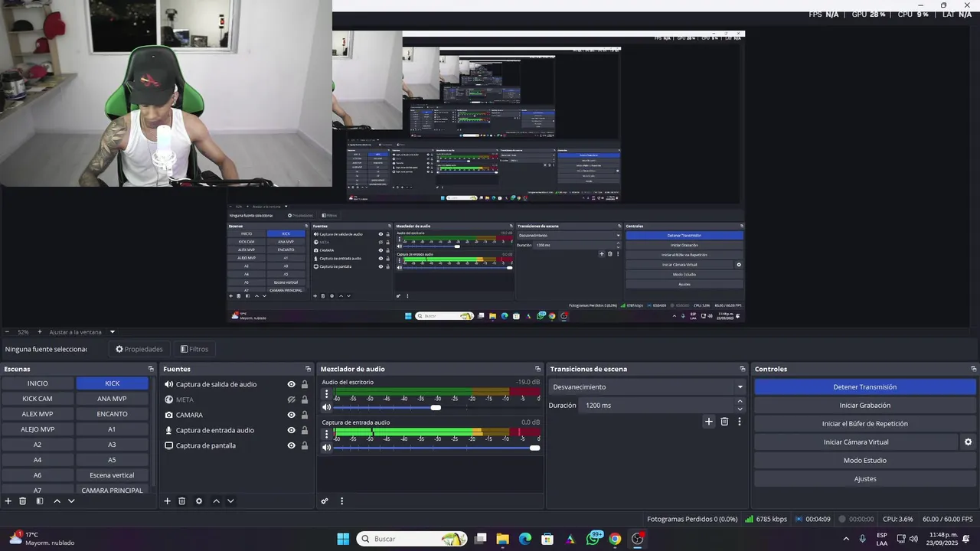Hide Captura de pantalla source
This screenshot has width=980, height=551.
[291, 445]
